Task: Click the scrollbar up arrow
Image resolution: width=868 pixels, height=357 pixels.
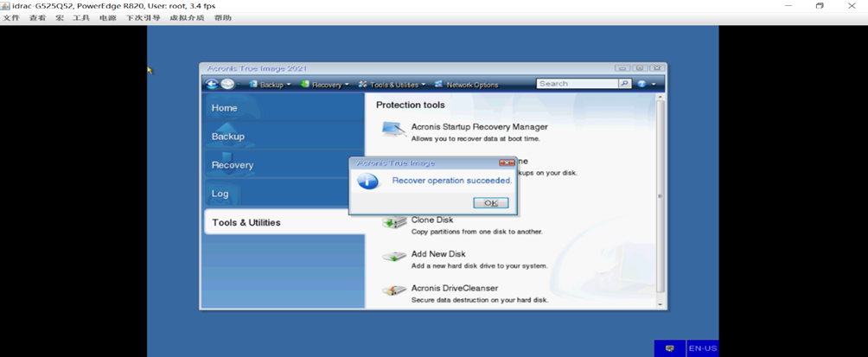Action: (660, 97)
